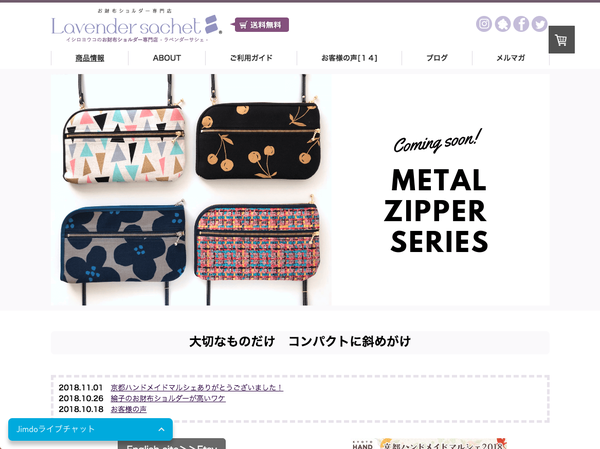
Task: Open the メルマガ menu item
Action: pos(510,58)
